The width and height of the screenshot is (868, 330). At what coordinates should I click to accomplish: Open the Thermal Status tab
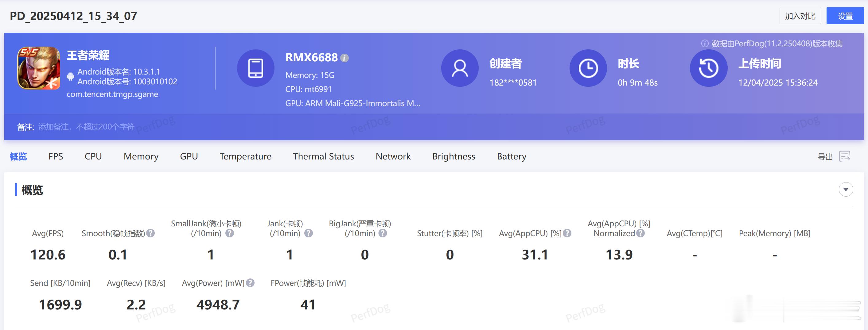pos(324,156)
